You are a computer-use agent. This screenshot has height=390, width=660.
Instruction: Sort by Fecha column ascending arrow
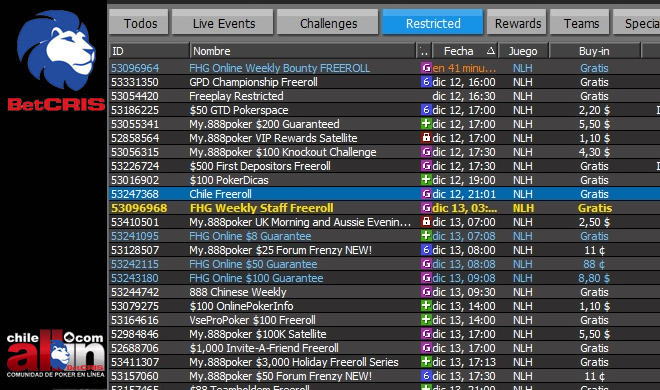pyautogui.click(x=490, y=51)
